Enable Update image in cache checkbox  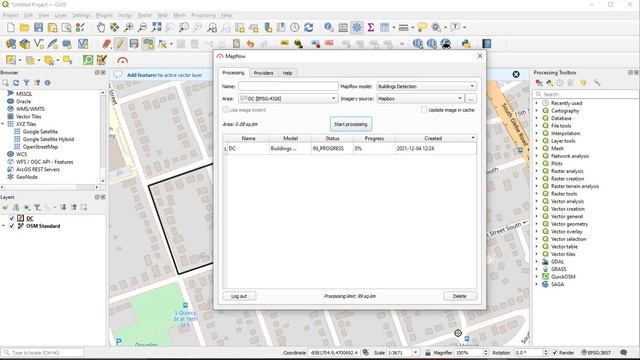point(424,110)
